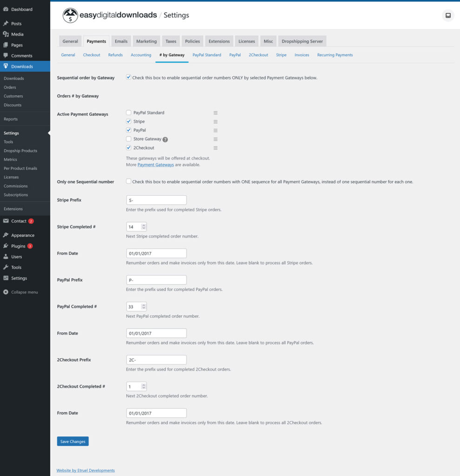Grab the 2Checkout gateway reorder handle
Image resolution: width=460 pixels, height=476 pixels.
215,148
